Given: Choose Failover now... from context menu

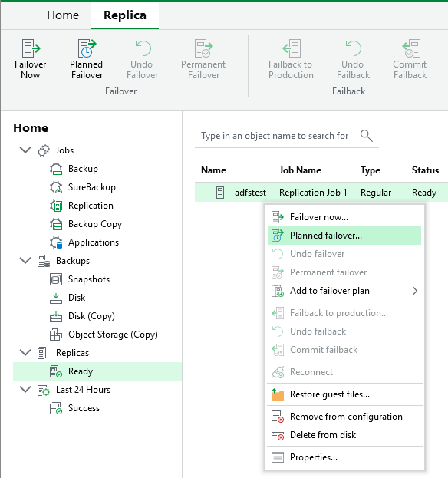Looking at the screenshot, I should [344, 217].
